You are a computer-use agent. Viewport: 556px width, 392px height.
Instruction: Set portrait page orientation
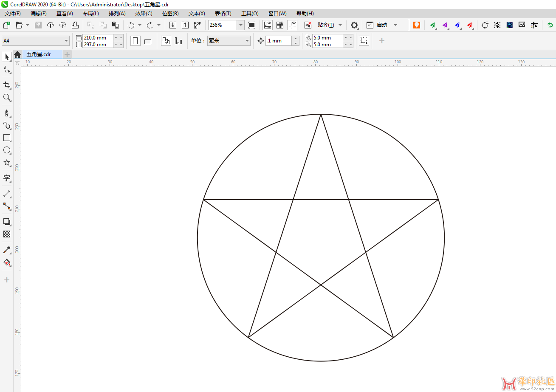(135, 41)
